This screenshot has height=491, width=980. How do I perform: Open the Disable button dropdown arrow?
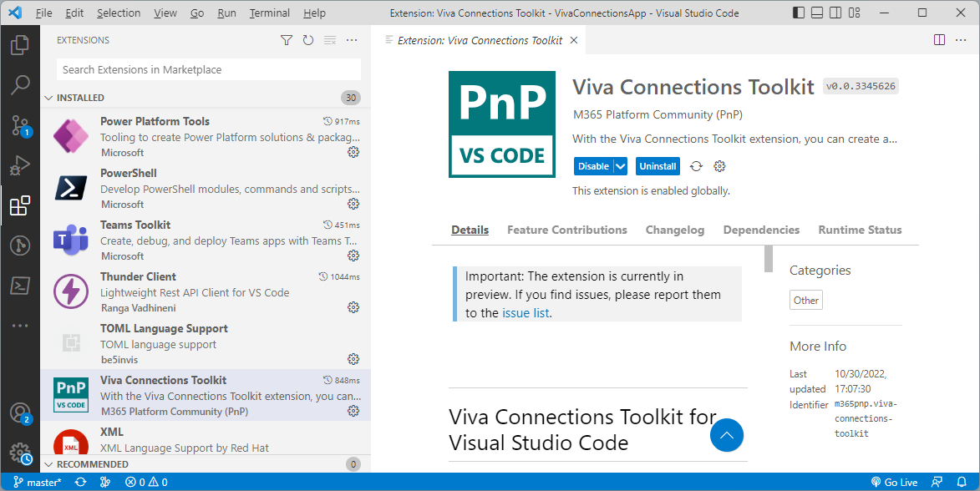[x=621, y=166]
